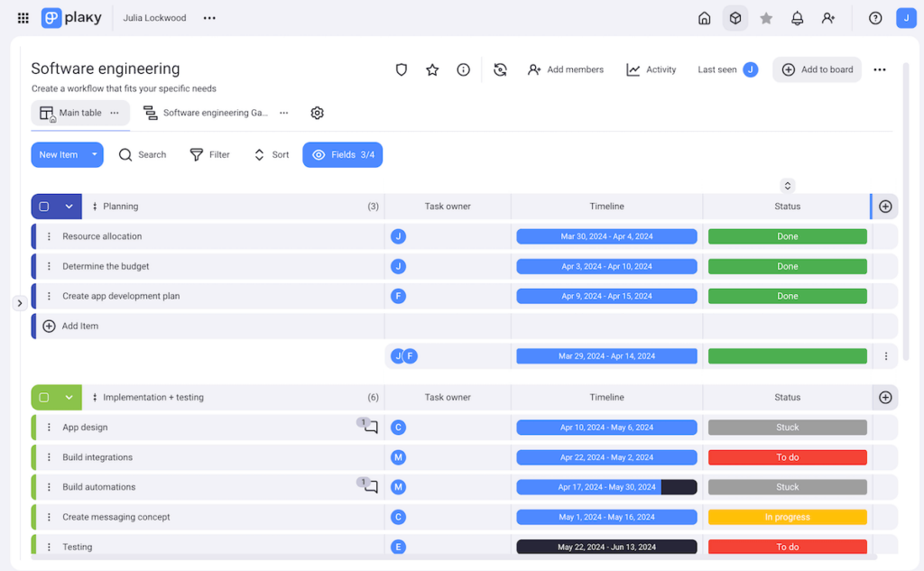Star the Software engineering board
Viewport: 924px width, 571px height.
pos(432,69)
